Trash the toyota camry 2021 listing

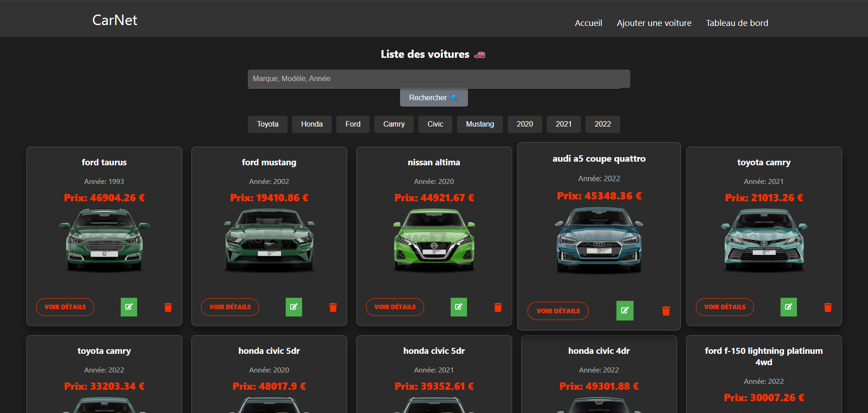(828, 307)
